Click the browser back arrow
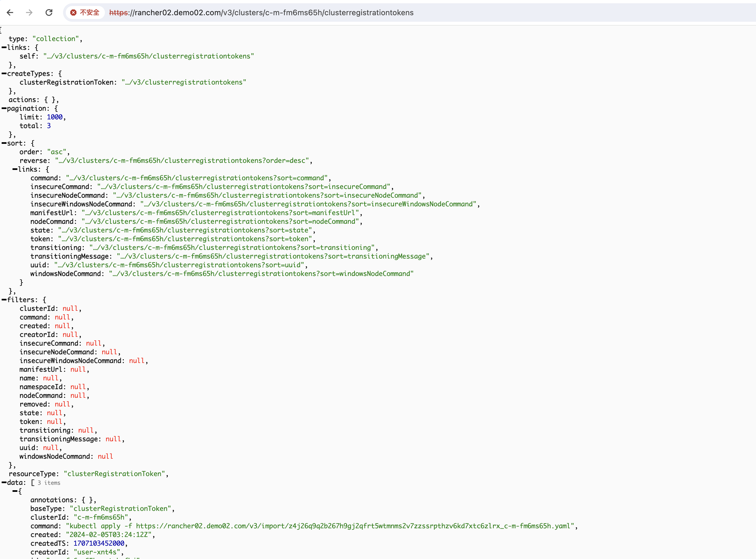Screen dimensions: 756x559 click(10, 13)
